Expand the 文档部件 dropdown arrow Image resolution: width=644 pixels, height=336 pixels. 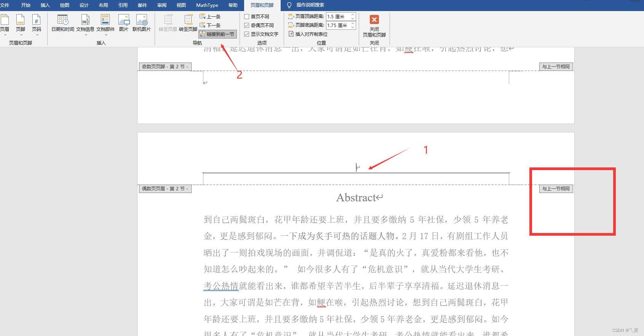[x=106, y=35]
